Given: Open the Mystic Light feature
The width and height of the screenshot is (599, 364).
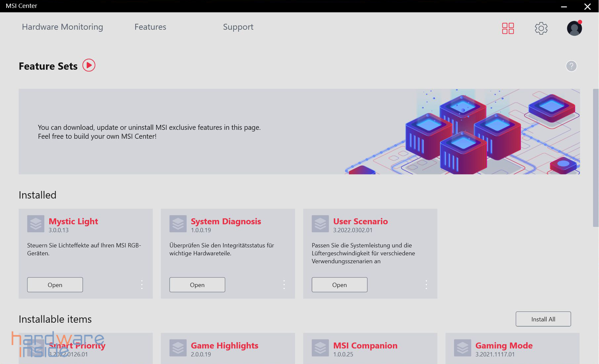Looking at the screenshot, I should tap(55, 285).
